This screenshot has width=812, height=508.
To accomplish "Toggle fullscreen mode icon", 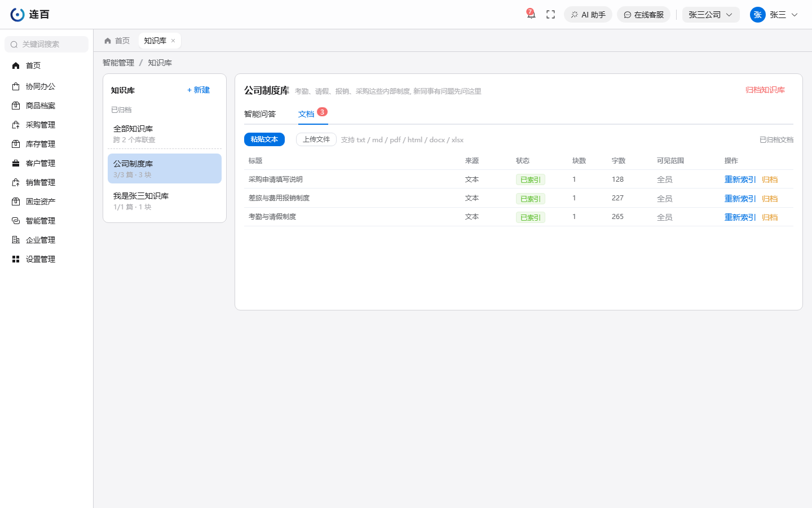I will tap(551, 15).
